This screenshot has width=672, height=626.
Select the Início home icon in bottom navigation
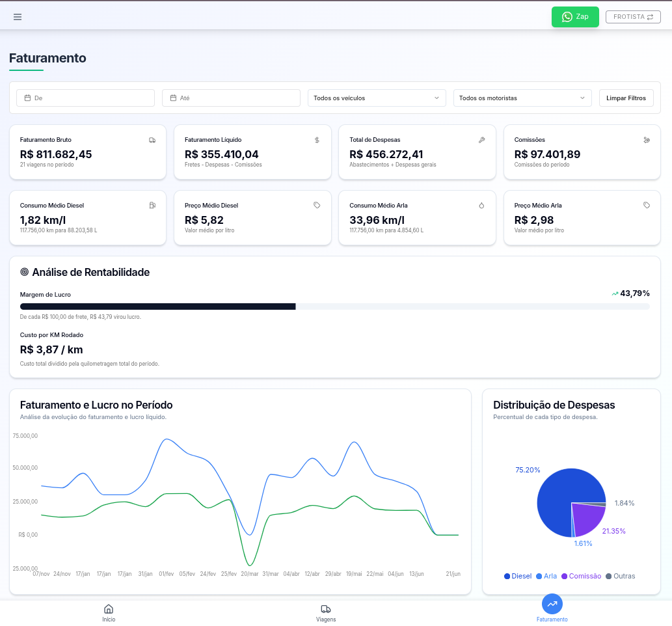click(109, 609)
